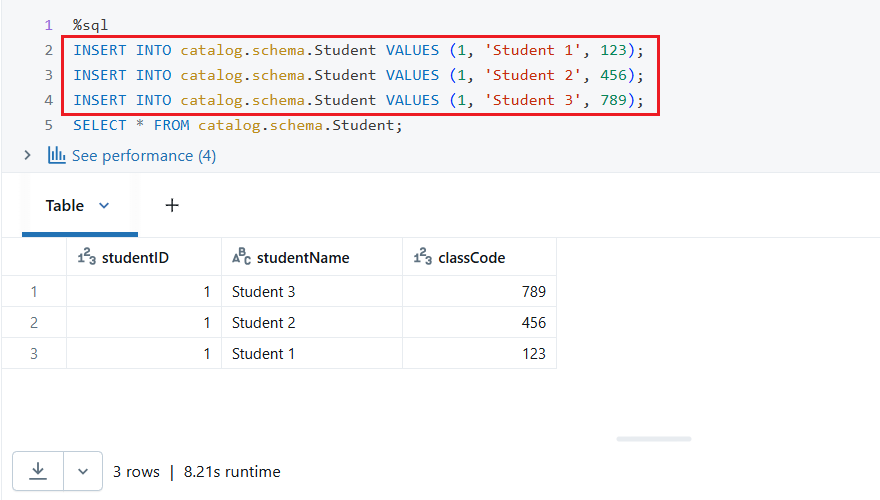Click the performance bar chart icon
Screen dimensions: 880x500
[57, 156]
